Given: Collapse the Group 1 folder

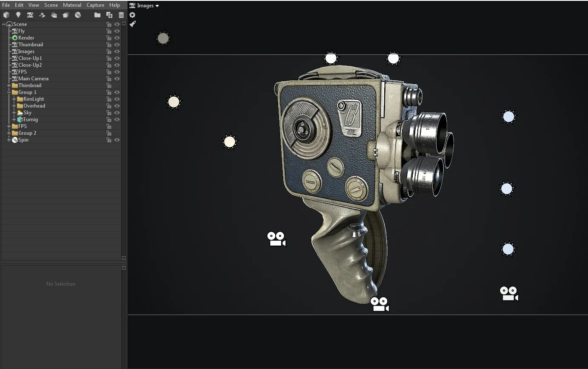Looking at the screenshot, I should [x=9, y=92].
